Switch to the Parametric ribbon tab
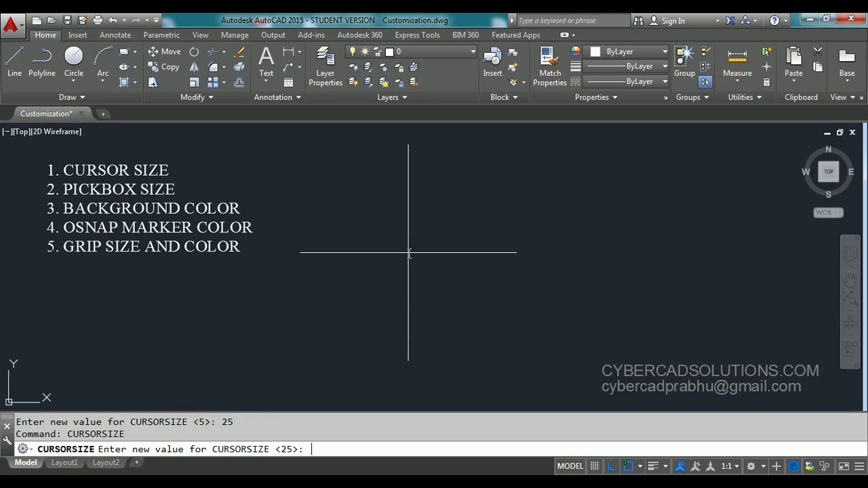 click(161, 35)
